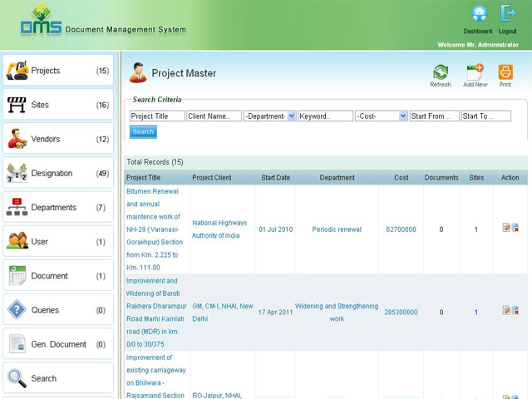Edit the Bitumen Renewal project row

[x=506, y=227]
